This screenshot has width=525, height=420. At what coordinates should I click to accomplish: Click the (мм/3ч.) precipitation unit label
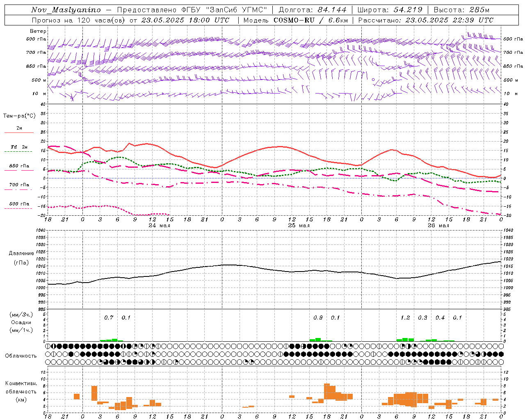click(x=21, y=315)
